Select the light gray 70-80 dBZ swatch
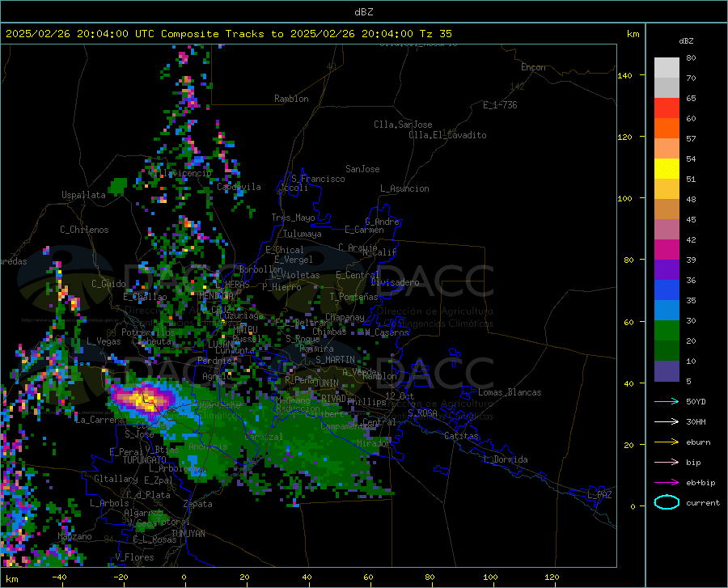 [x=667, y=68]
